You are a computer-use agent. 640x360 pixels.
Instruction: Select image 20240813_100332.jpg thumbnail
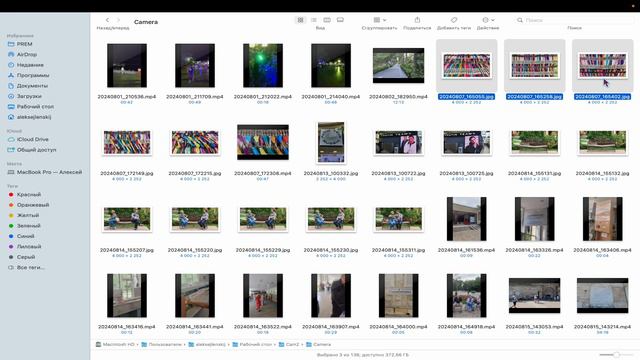tap(331, 142)
